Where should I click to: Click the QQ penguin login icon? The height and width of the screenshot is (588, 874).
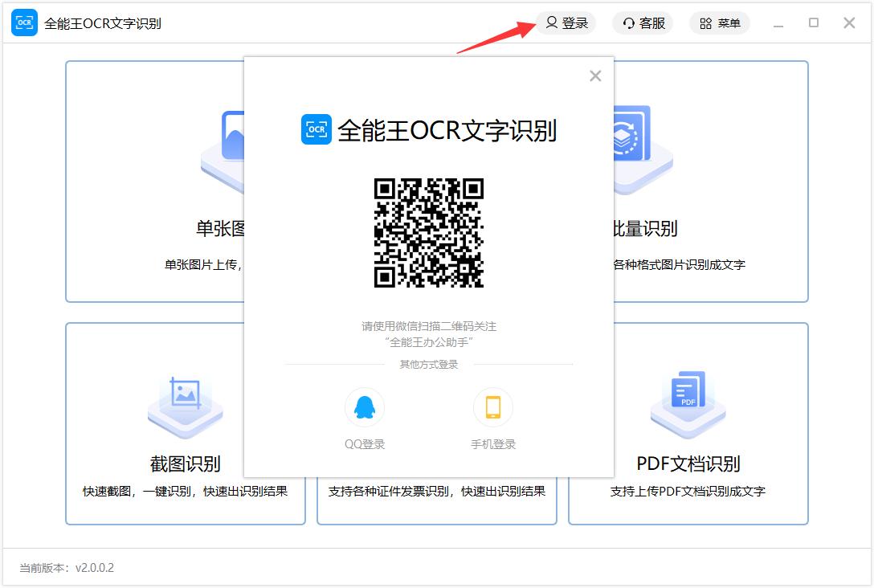click(364, 408)
